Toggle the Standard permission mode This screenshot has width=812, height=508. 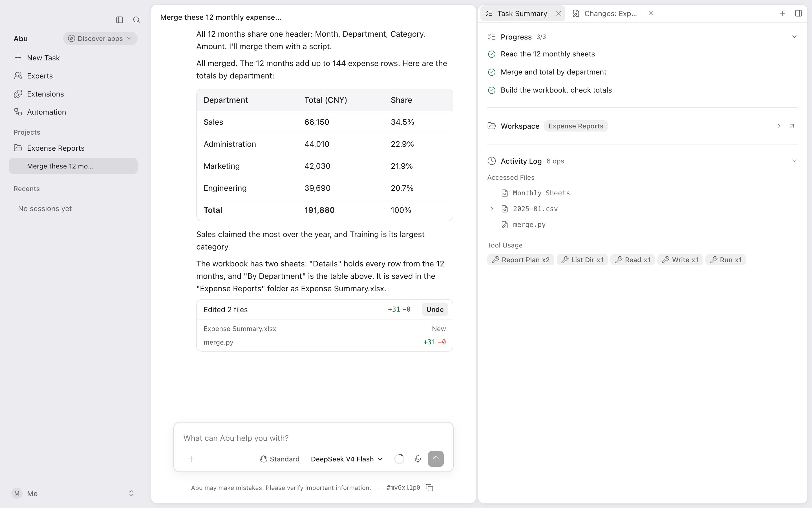tap(279, 459)
